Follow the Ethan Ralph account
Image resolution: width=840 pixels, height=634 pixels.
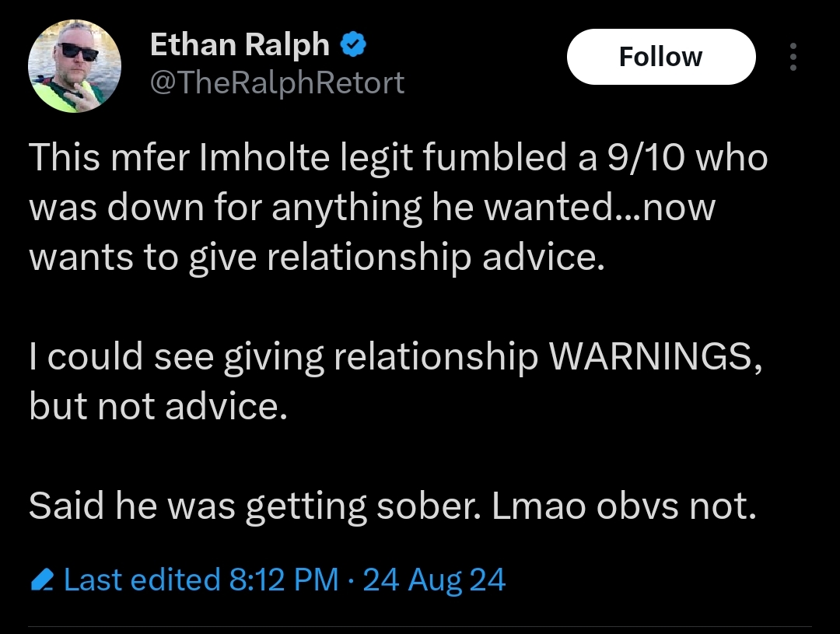(661, 57)
